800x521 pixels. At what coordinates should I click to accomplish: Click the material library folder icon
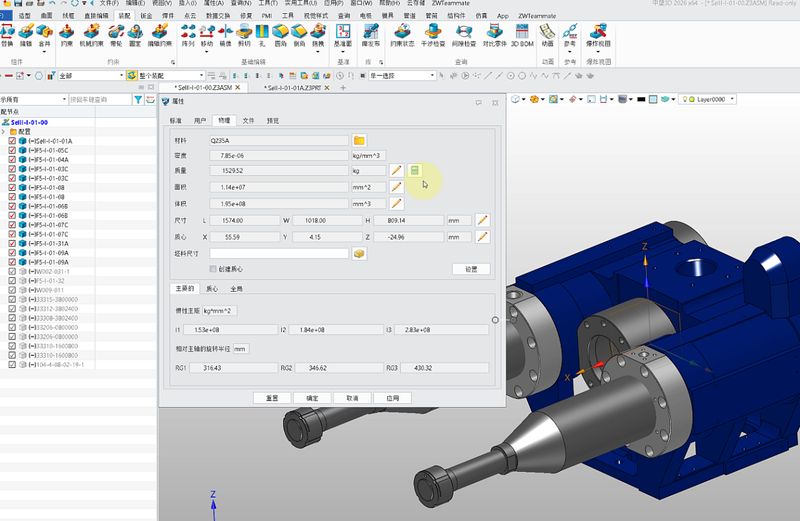360,141
